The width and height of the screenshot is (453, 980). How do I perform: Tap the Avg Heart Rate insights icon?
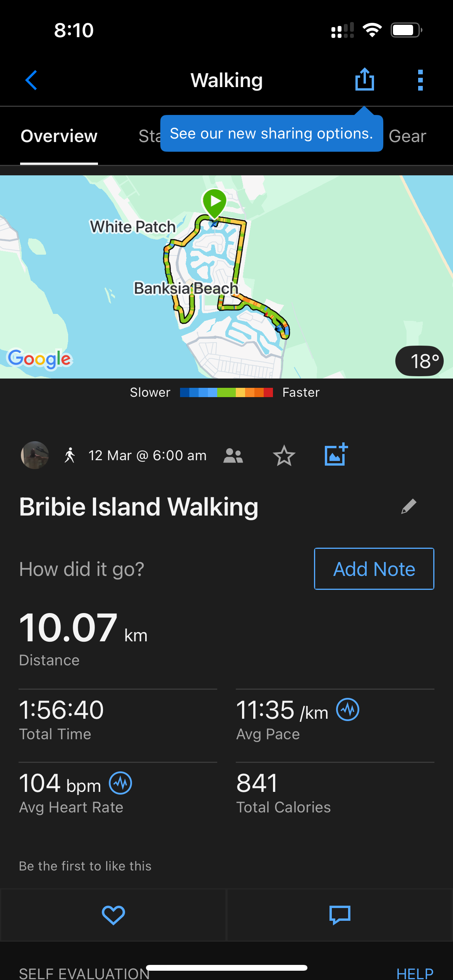point(120,783)
